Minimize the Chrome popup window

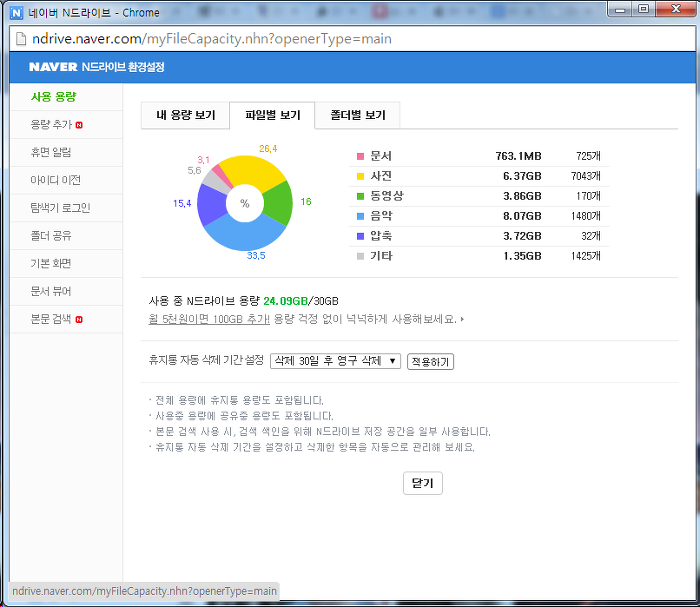[621, 9]
